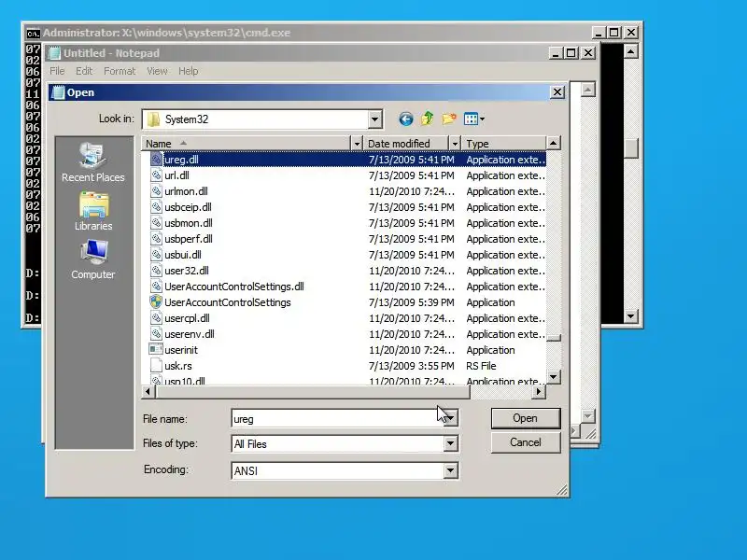Click the '7/13/2009 3:55 PM' date cell

(412, 366)
